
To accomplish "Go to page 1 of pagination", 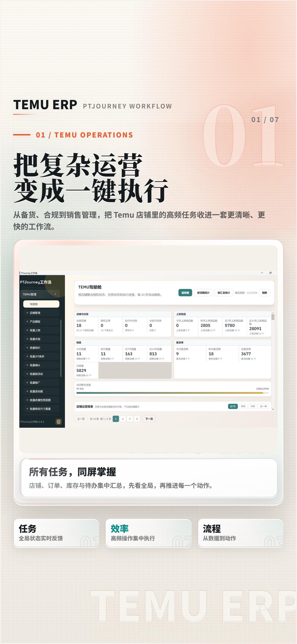I will point(116,419).
